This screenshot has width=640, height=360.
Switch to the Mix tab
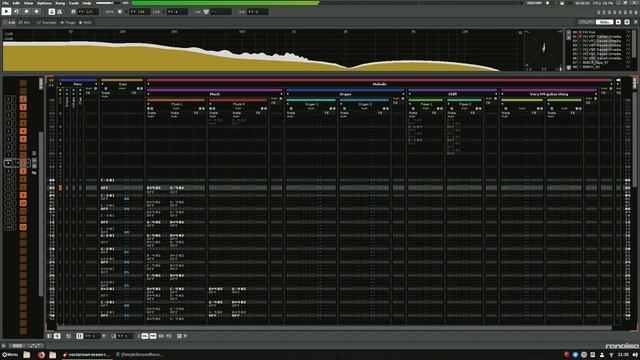(24, 22)
